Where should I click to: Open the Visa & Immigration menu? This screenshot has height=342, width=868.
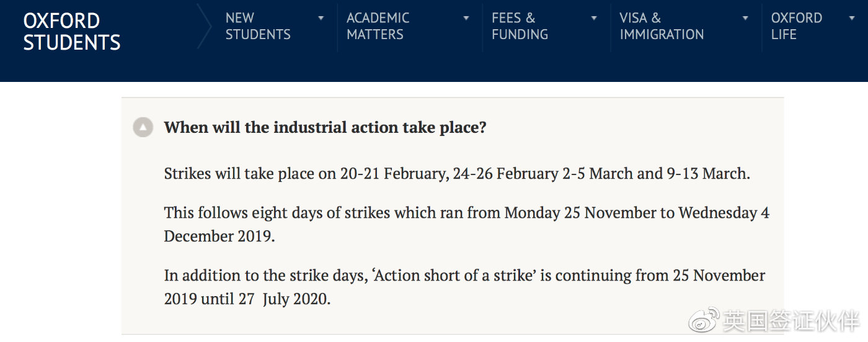coord(662,26)
